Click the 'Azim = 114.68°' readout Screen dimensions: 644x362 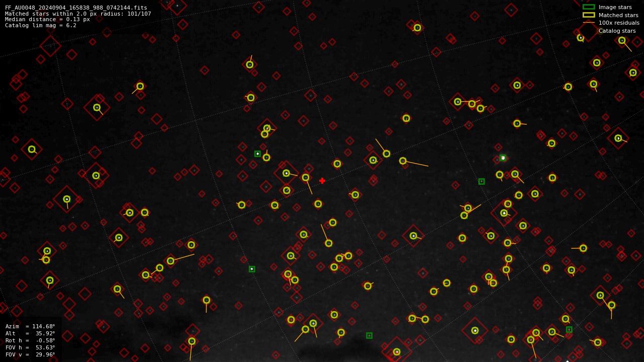pyautogui.click(x=30, y=326)
